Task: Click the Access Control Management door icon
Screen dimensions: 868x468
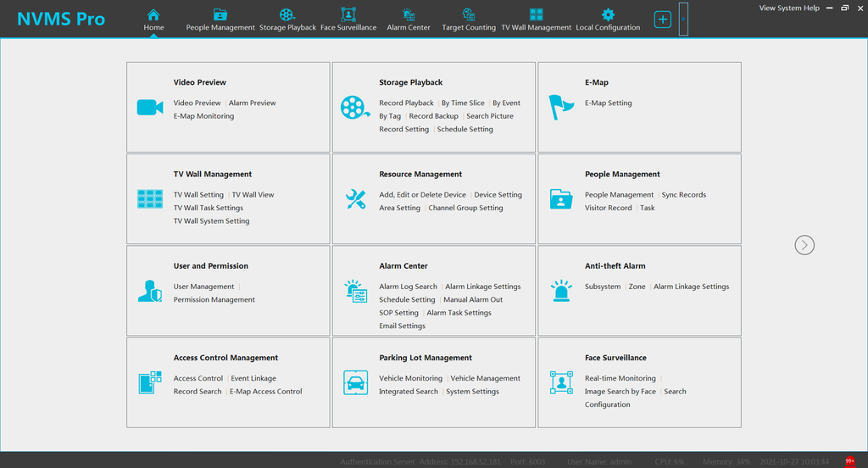Action: pyautogui.click(x=150, y=382)
